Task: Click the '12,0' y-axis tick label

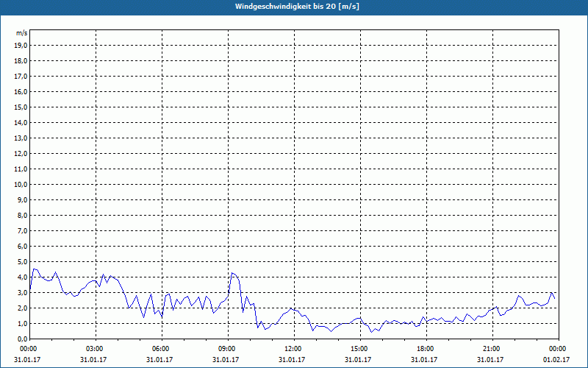Action: click(21, 153)
